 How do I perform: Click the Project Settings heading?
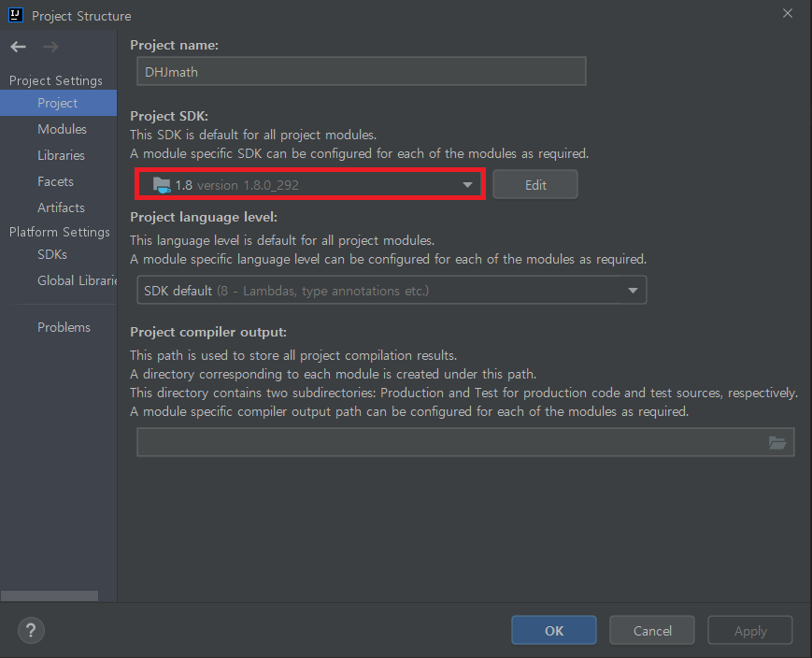56,80
